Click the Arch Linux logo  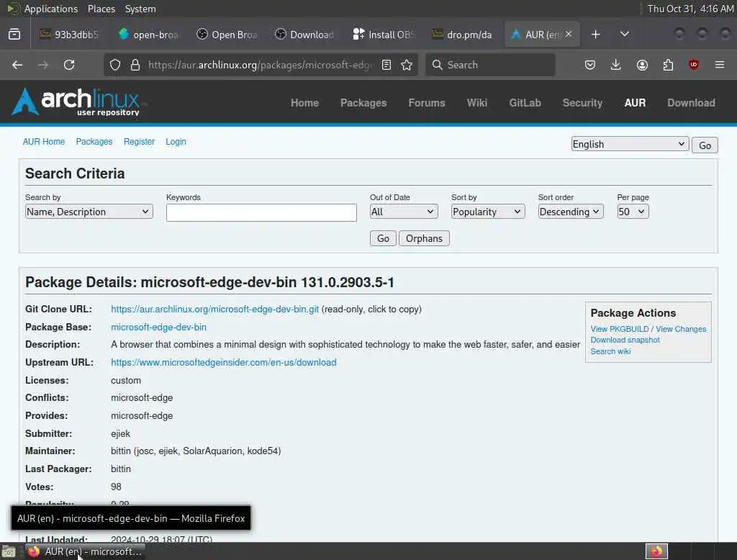tap(76, 102)
